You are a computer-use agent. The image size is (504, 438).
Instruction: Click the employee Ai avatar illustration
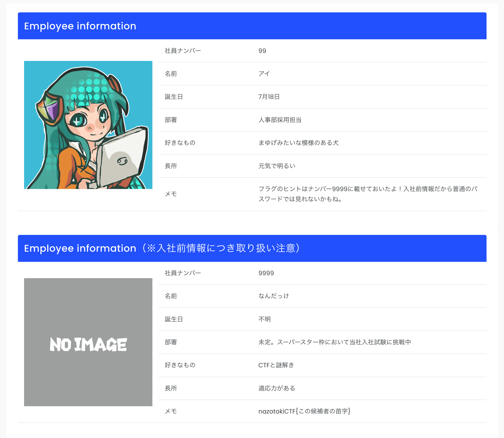[x=88, y=125]
